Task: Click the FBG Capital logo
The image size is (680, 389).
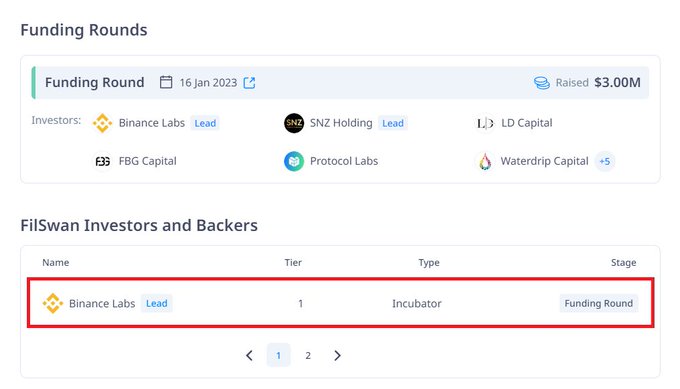Action: pos(103,161)
